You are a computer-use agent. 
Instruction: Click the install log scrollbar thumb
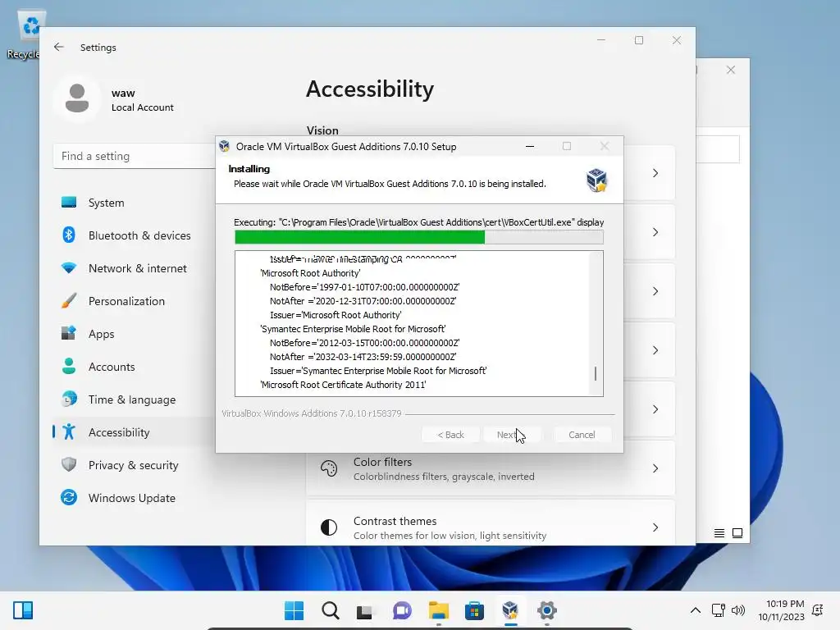pyautogui.click(x=596, y=373)
